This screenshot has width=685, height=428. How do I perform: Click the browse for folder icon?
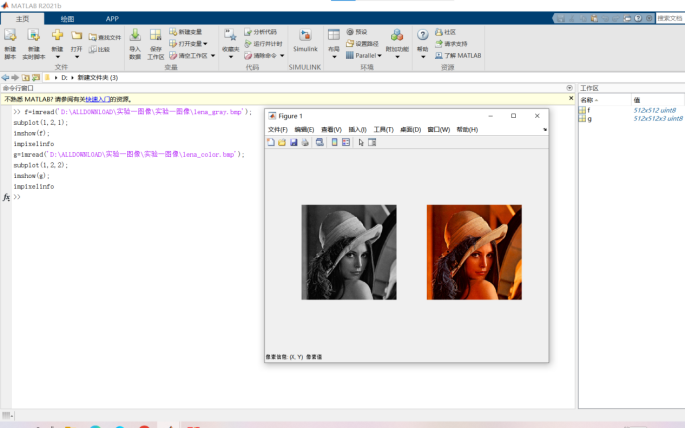36,78
